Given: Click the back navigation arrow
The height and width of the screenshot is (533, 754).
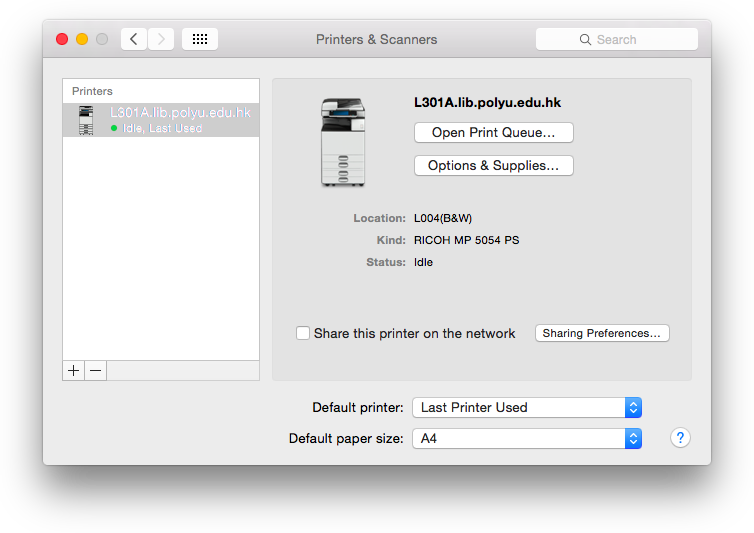Looking at the screenshot, I should (134, 39).
